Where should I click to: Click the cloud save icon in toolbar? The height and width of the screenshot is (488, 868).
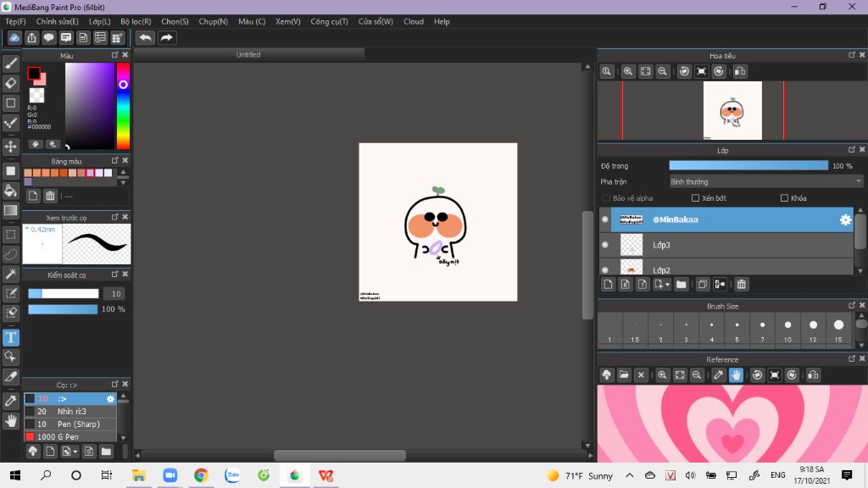[14, 37]
